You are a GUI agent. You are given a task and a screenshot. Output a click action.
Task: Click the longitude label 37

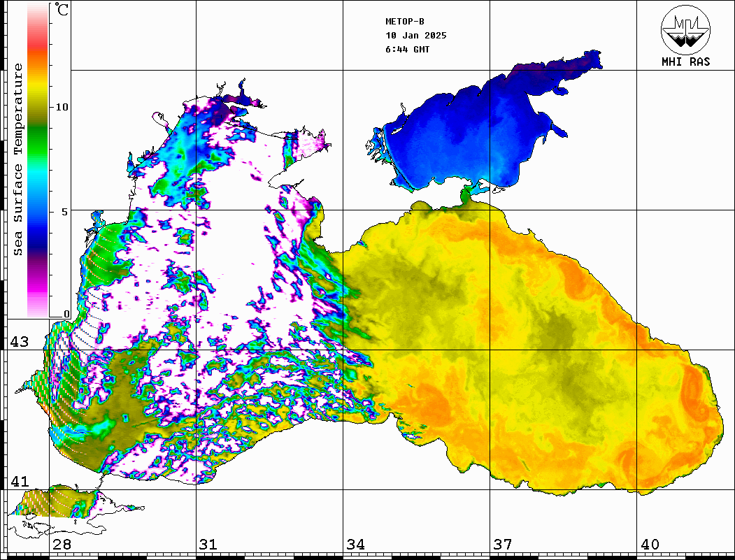click(x=502, y=545)
